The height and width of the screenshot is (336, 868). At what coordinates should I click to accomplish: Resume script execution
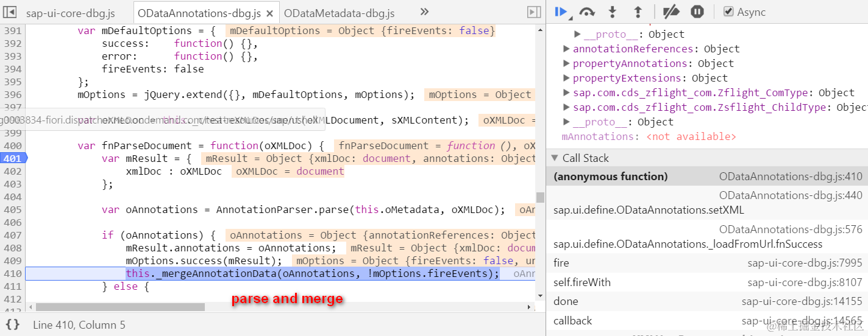[561, 12]
